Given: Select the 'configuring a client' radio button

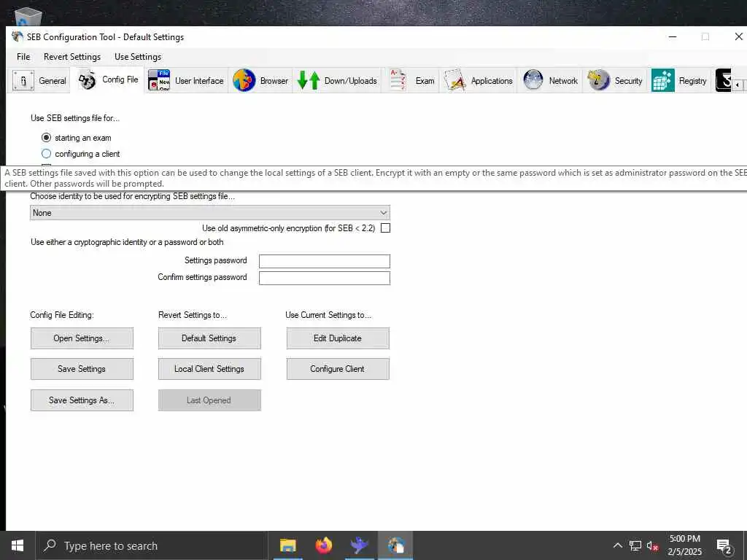Looking at the screenshot, I should coord(46,154).
